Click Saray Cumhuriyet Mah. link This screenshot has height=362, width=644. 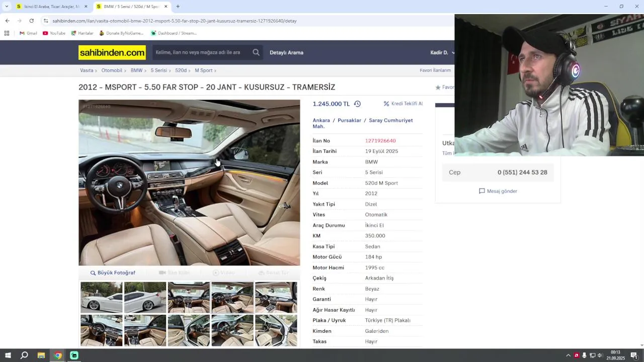pyautogui.click(x=363, y=123)
